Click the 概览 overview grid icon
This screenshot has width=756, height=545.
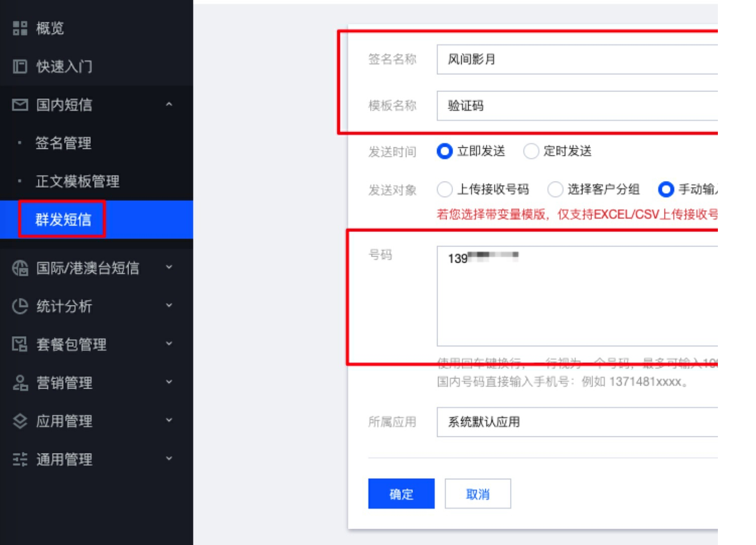pos(20,28)
